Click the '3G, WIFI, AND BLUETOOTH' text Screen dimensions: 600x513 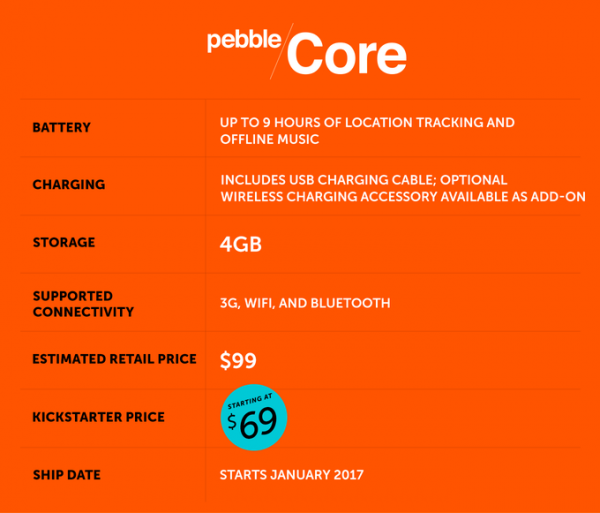click(305, 303)
